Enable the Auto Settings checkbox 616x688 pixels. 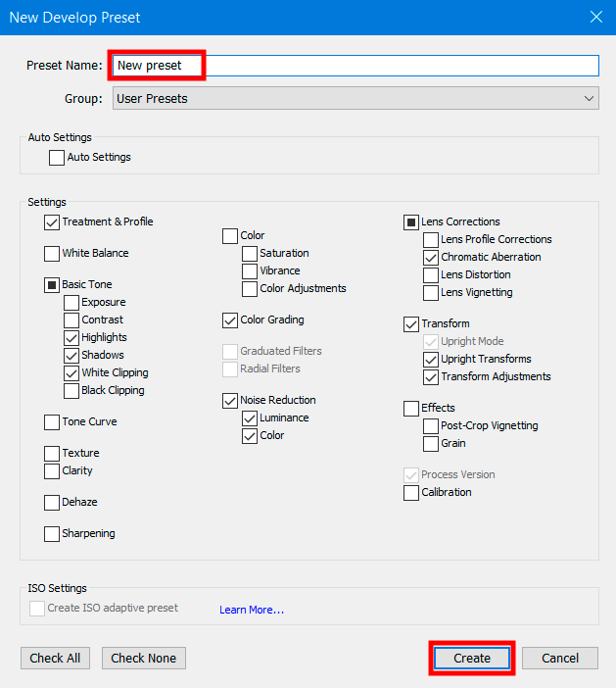click(x=58, y=158)
